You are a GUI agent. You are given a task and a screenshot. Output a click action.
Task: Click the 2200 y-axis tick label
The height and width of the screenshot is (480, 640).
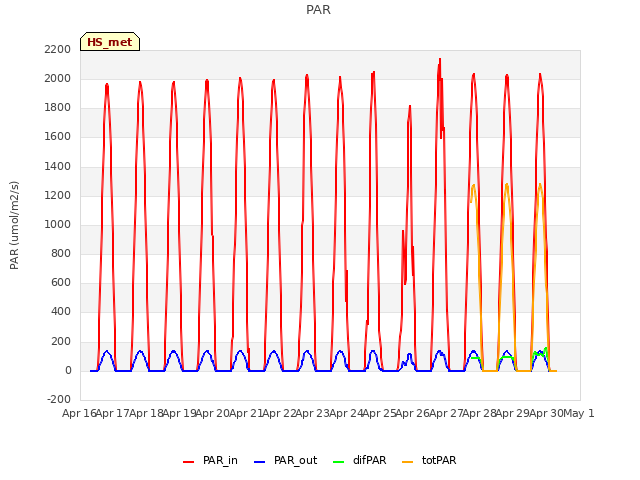click(x=58, y=49)
